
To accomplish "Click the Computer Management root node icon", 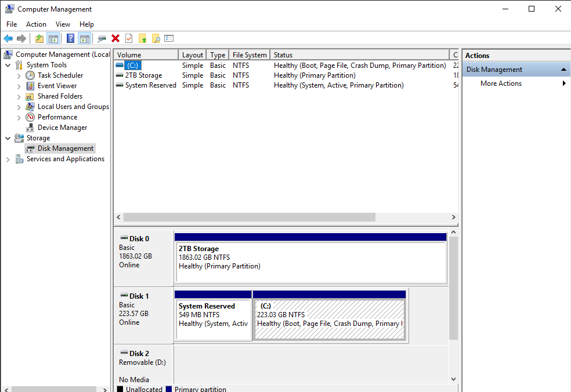I will click(8, 55).
